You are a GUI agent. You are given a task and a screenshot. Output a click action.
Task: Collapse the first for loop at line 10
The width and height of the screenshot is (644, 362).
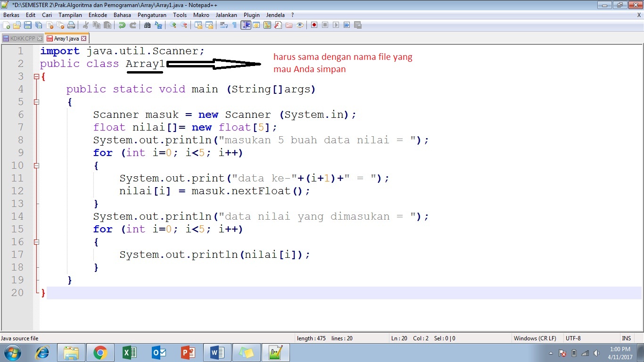[36, 165]
